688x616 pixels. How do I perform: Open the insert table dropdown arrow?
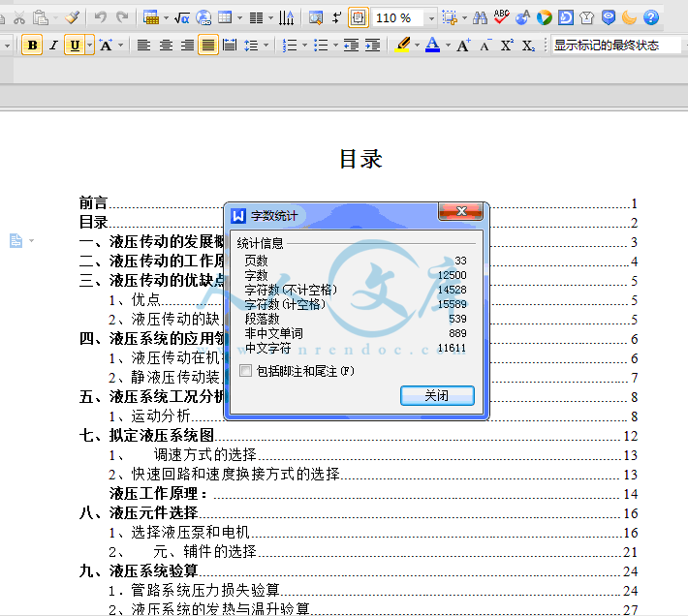coord(239,18)
